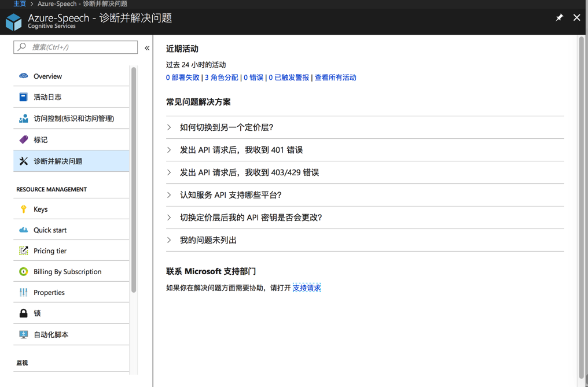Image resolution: width=588 pixels, height=387 pixels.
Task: Select 标记 in the sidebar
Action: click(71, 140)
